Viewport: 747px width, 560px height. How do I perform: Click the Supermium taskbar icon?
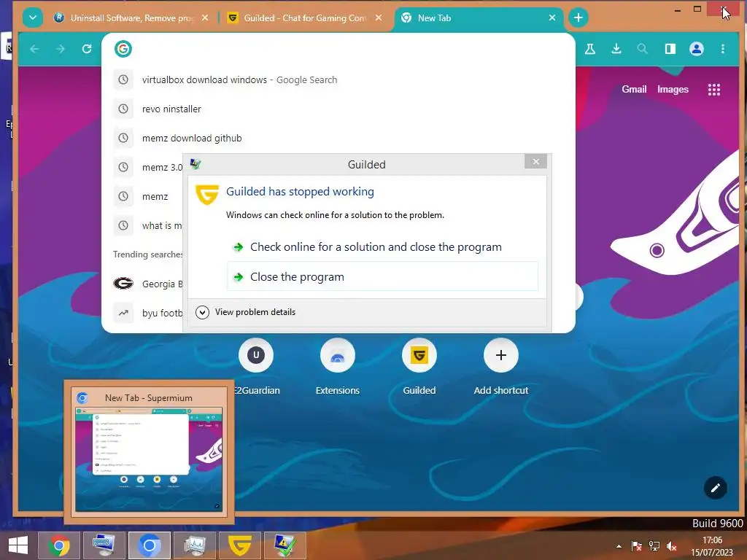149,545
